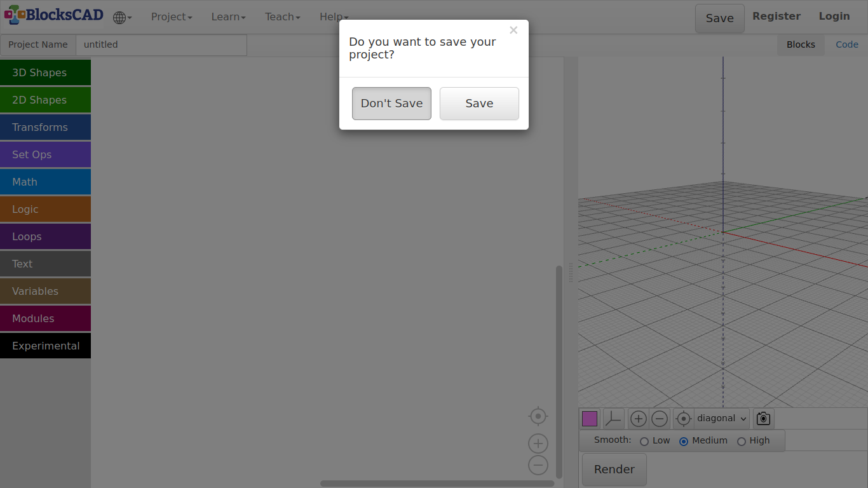Open the diagonal view dropdown
The image size is (868, 488).
(x=721, y=419)
